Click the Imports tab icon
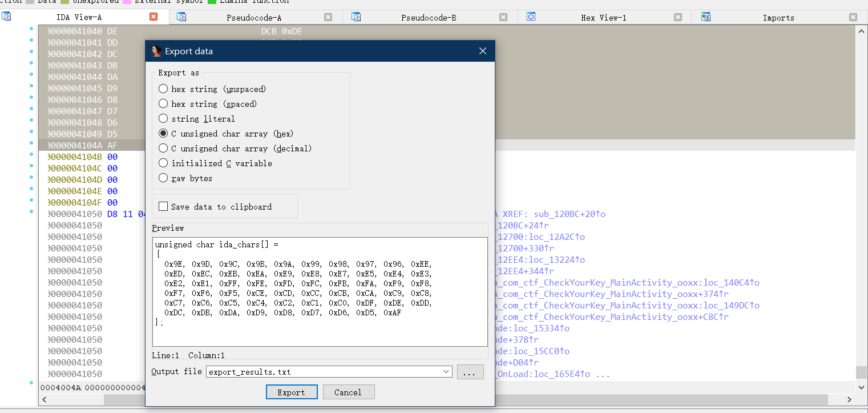868x413 pixels. click(706, 17)
